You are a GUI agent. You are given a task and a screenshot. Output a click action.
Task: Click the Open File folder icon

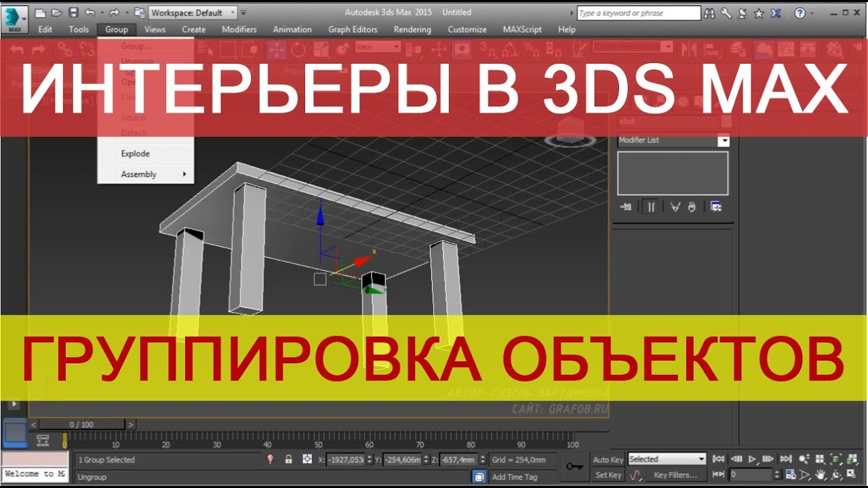pos(56,12)
